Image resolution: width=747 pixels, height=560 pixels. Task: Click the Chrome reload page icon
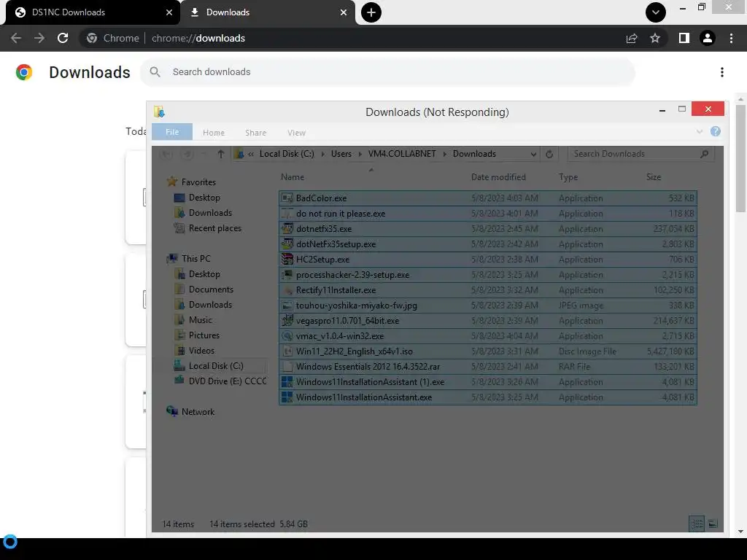coord(63,38)
